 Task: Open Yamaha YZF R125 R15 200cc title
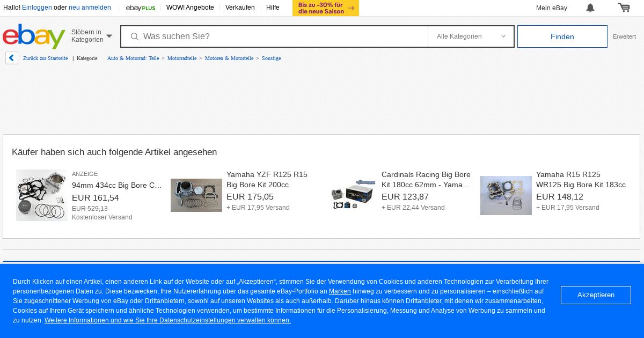coord(267,180)
